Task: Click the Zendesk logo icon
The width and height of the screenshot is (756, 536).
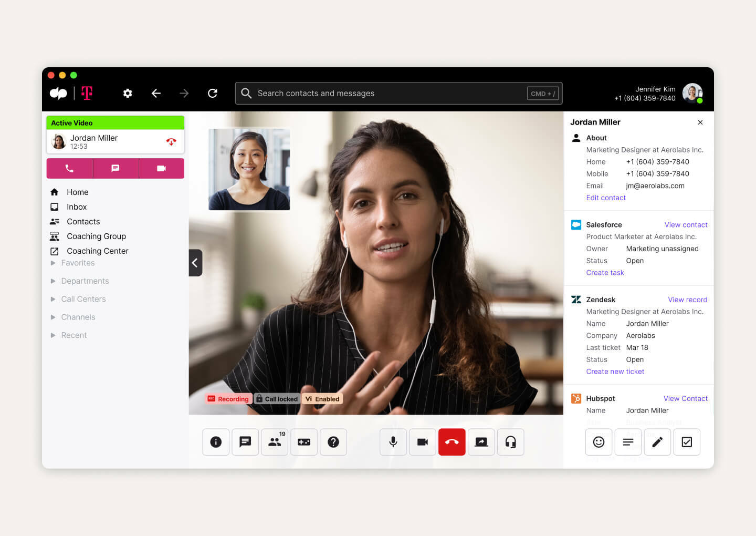Action: click(576, 300)
